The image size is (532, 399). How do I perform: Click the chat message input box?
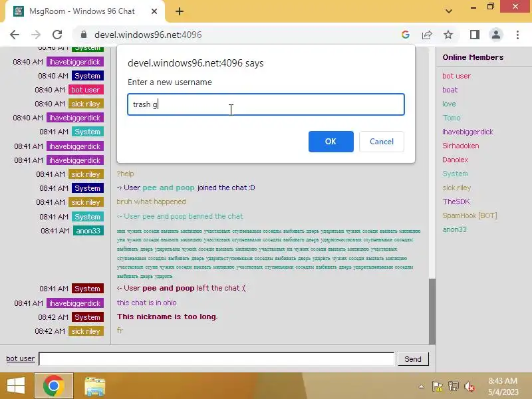pos(217,359)
